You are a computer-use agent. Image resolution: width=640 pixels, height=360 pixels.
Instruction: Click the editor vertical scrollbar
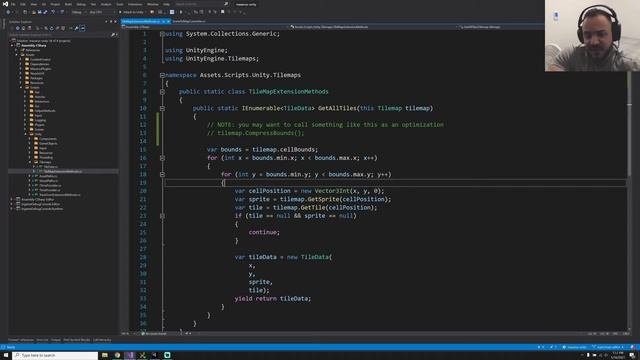[629, 180]
